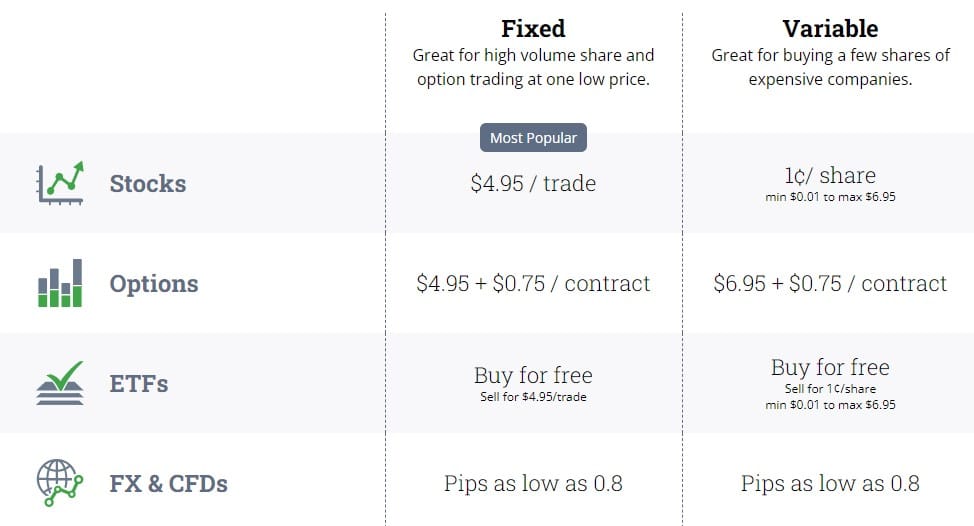The width and height of the screenshot is (974, 526).
Task: Select the Fixed plan heading
Action: pos(533,28)
